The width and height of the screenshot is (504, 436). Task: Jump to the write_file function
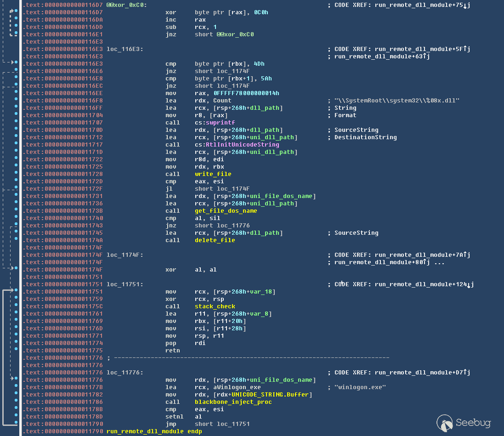coord(213,174)
